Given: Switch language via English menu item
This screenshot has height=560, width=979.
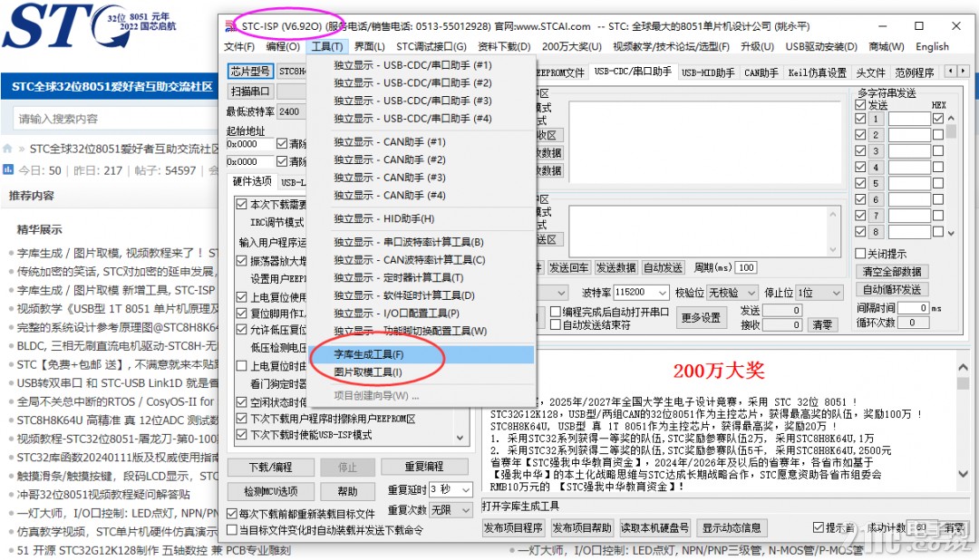Looking at the screenshot, I should point(932,46).
